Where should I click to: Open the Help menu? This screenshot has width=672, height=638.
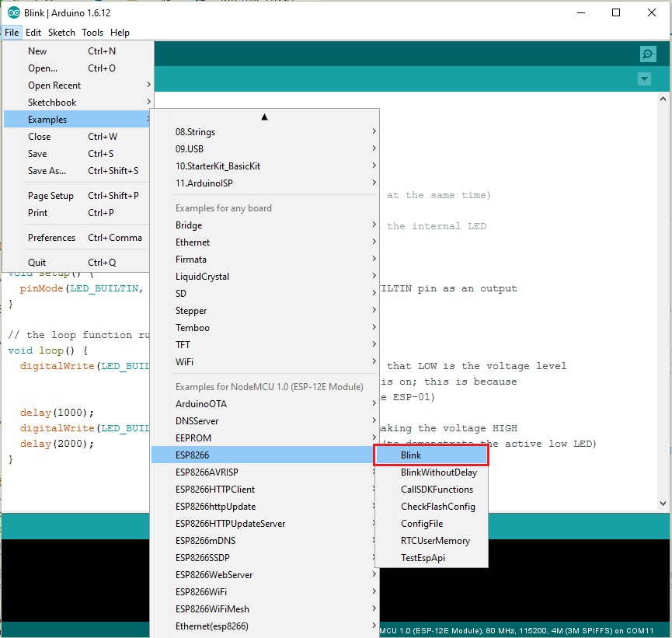point(120,33)
